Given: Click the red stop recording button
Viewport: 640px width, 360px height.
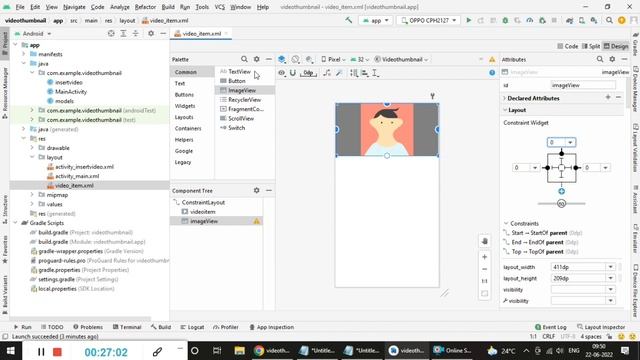Looking at the screenshot, I should [57, 351].
